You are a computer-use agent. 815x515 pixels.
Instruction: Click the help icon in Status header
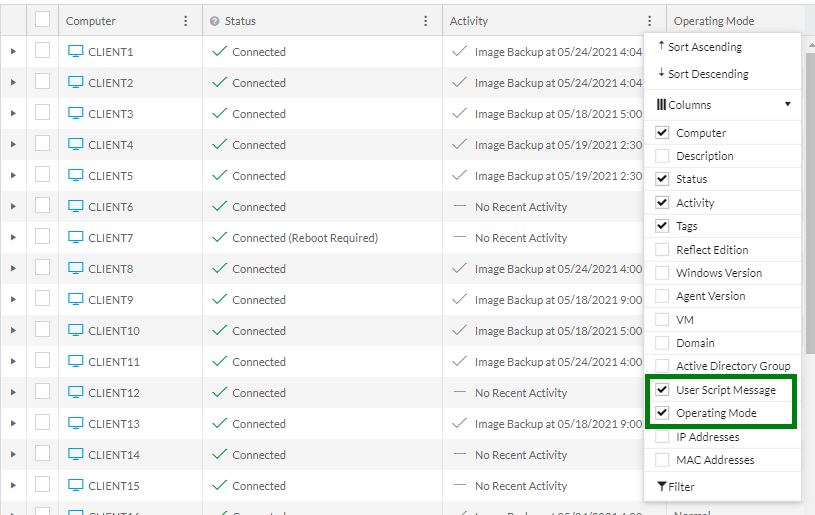point(215,21)
